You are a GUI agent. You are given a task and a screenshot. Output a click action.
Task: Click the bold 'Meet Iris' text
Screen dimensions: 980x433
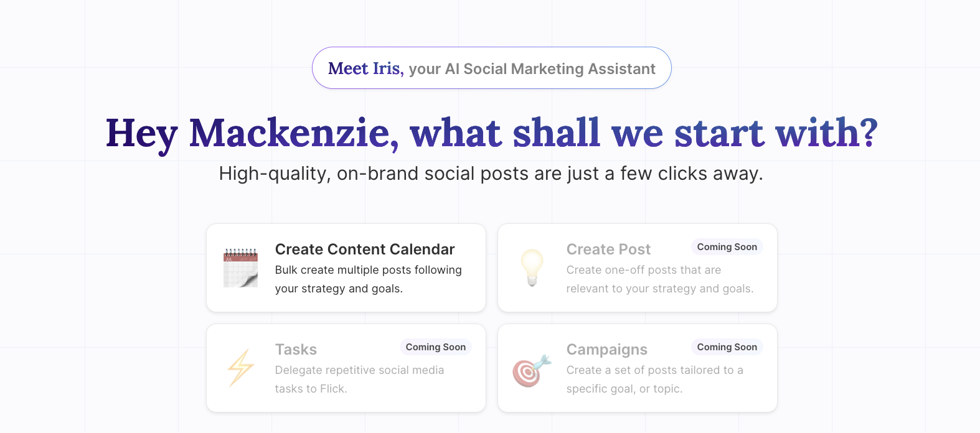[x=365, y=68]
